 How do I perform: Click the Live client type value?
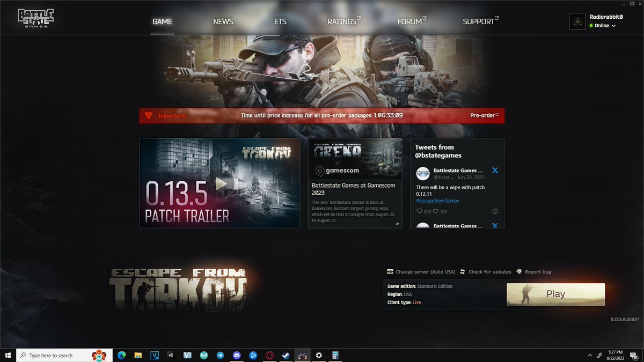coord(417,302)
